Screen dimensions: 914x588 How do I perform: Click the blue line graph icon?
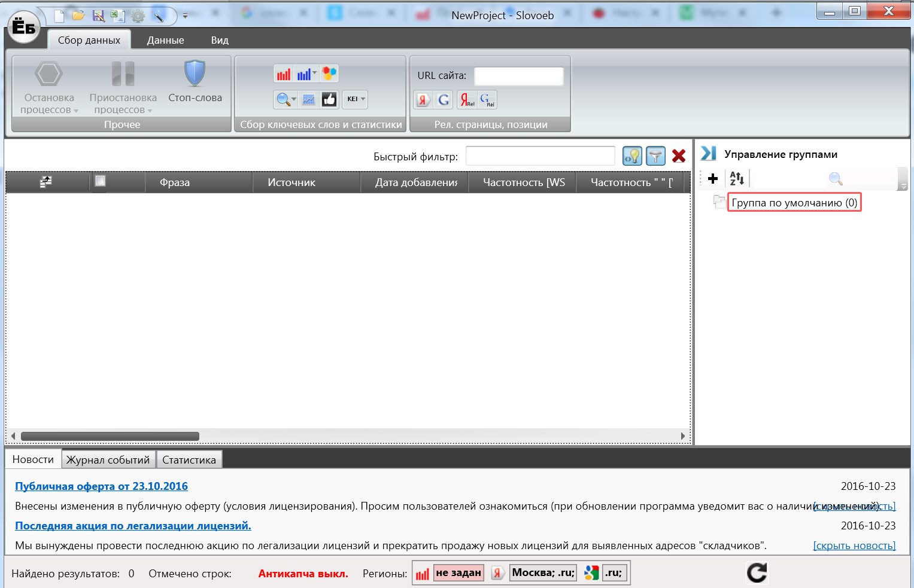[309, 99]
